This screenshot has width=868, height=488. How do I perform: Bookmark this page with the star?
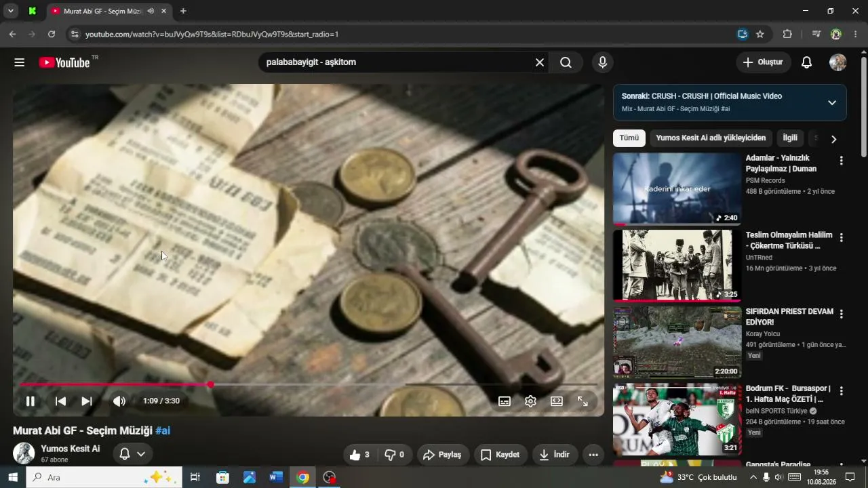760,34
